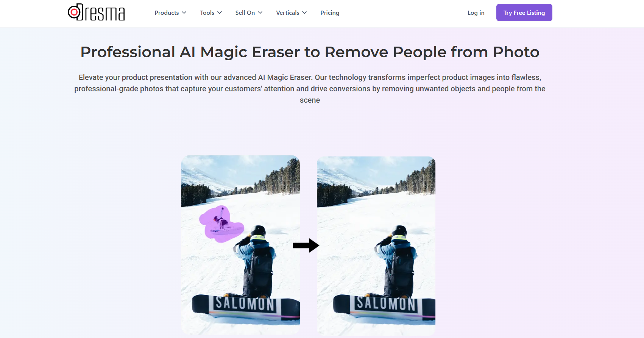
Task: Click the Dresma logo
Action: click(x=96, y=12)
